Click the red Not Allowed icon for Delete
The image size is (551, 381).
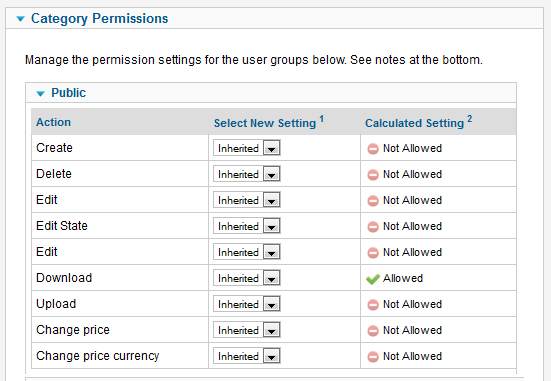point(373,175)
